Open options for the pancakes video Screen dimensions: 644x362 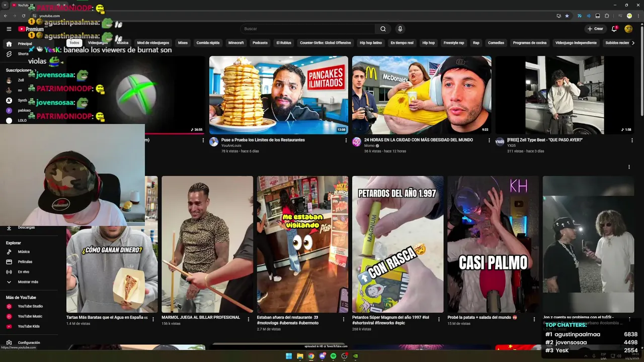tap(346, 140)
